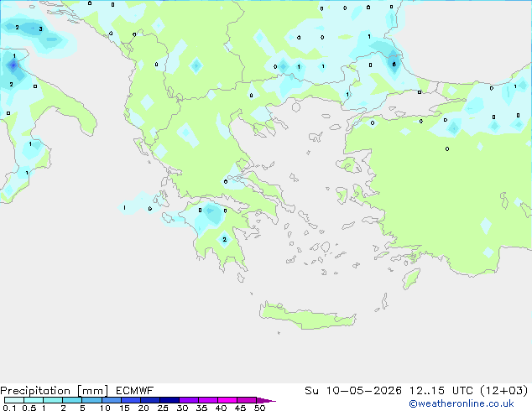Click the 30–35 mm purple legend swatch
Image resolution: width=532 pixels, height=411 pixels.
(x=189, y=400)
